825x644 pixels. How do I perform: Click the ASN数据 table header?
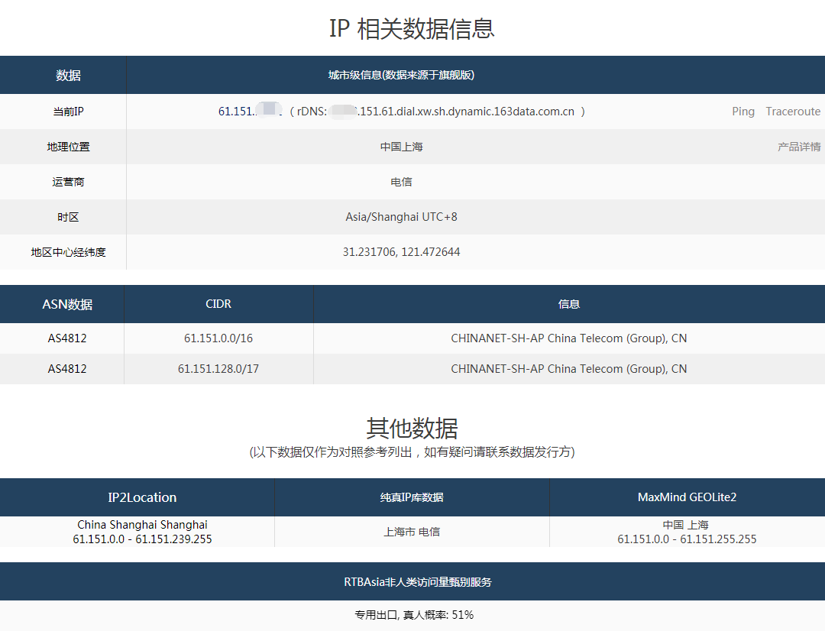coord(67,305)
